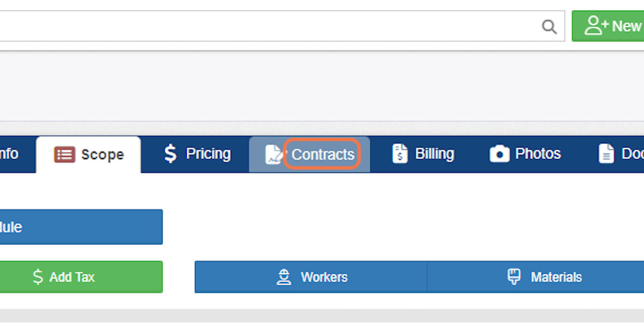
Task: Click the hard-hat worker icon on Workers
Action: point(283,277)
